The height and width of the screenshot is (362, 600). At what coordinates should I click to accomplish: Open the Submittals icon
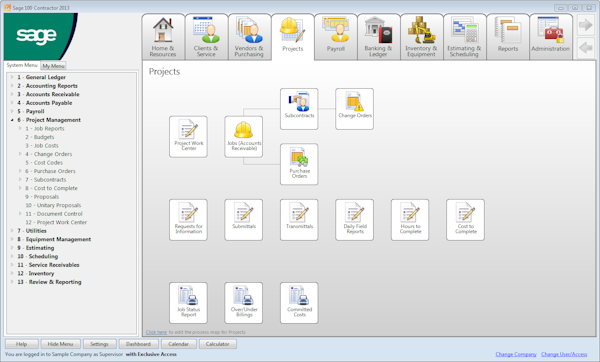(244, 220)
